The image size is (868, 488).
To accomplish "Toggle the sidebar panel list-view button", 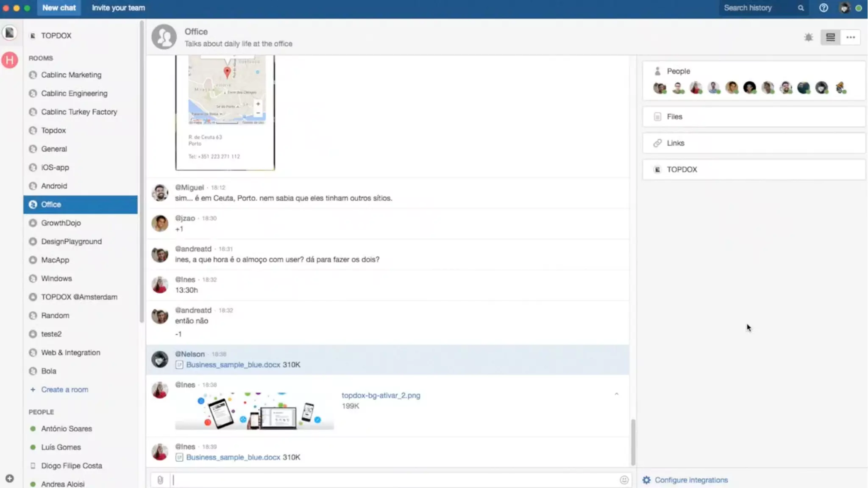I will (830, 37).
